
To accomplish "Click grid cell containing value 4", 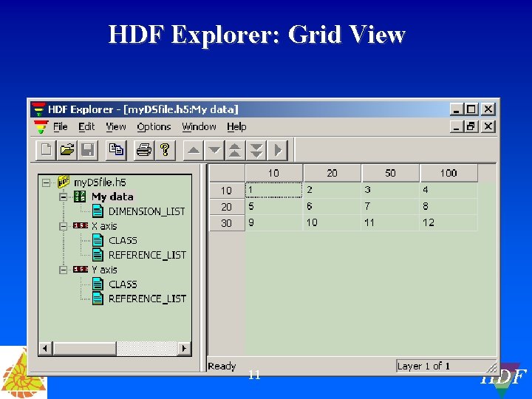I will coord(449,190).
